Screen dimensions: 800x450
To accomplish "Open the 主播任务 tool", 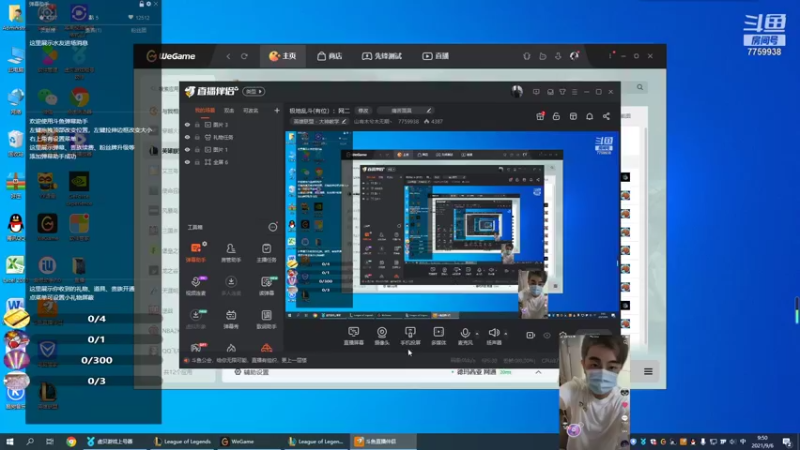I will [x=266, y=252].
